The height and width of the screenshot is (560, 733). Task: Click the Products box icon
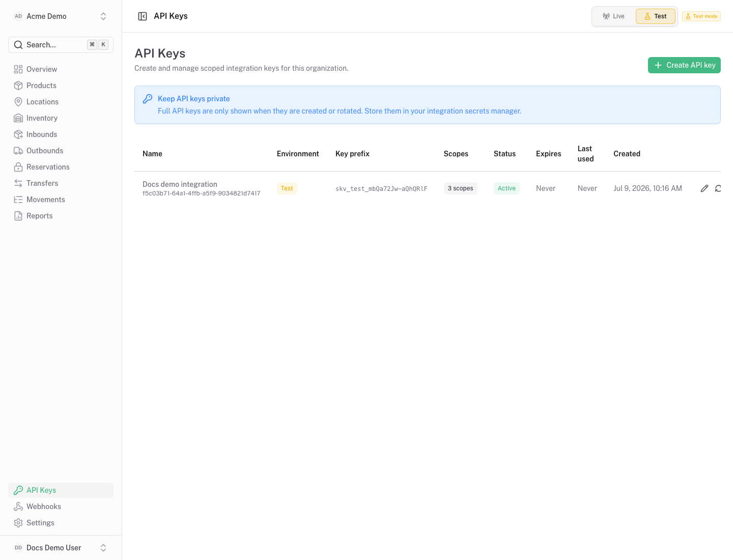pyautogui.click(x=18, y=86)
